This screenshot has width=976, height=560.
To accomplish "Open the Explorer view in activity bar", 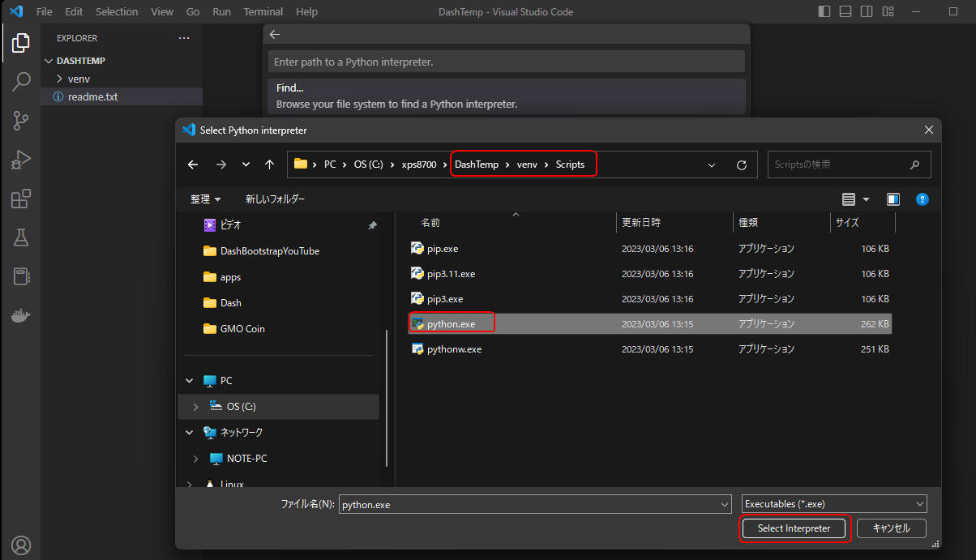I will pos(20,43).
